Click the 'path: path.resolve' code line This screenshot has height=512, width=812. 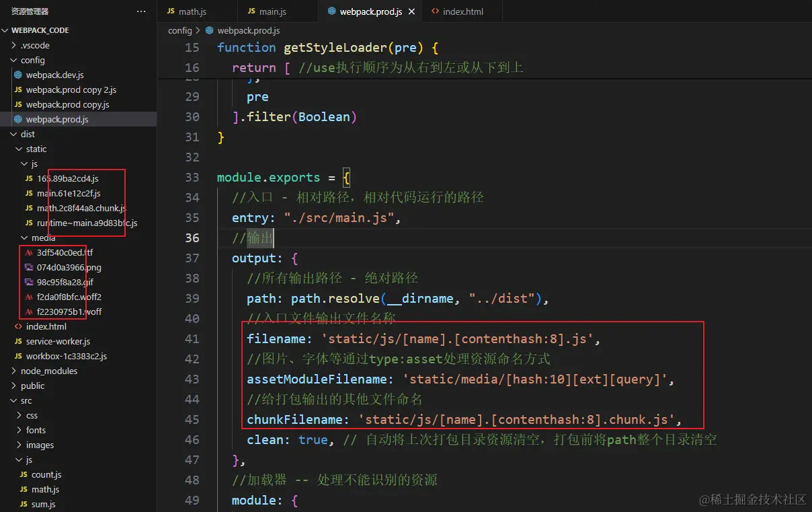coord(398,298)
